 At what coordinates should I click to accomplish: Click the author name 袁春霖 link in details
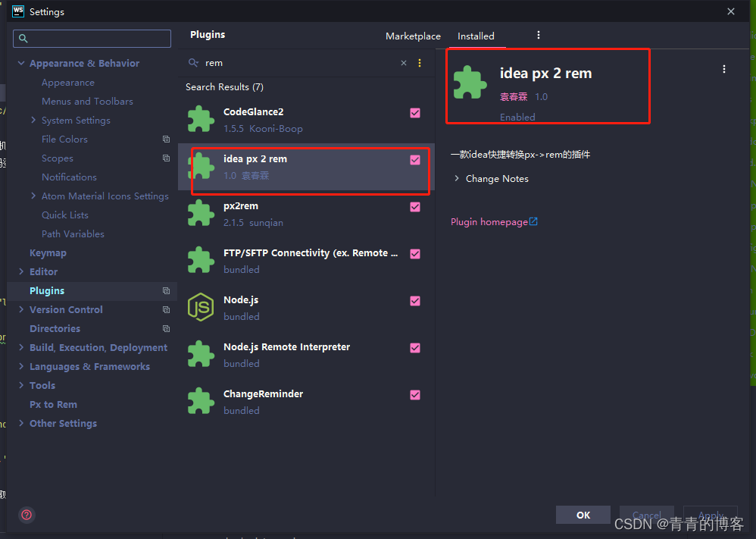pos(514,96)
